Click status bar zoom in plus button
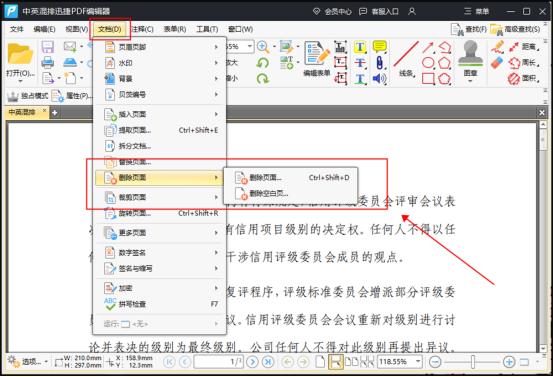This screenshot has height=377, width=553. [x=509, y=362]
